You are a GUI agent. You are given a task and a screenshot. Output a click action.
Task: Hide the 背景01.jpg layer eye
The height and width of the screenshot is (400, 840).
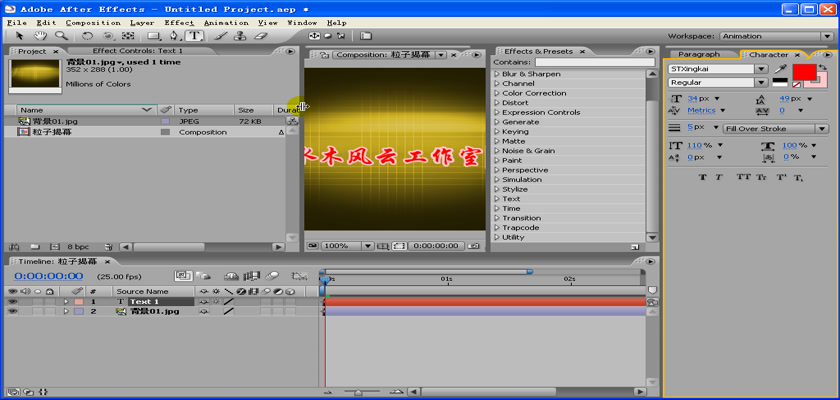coord(12,311)
